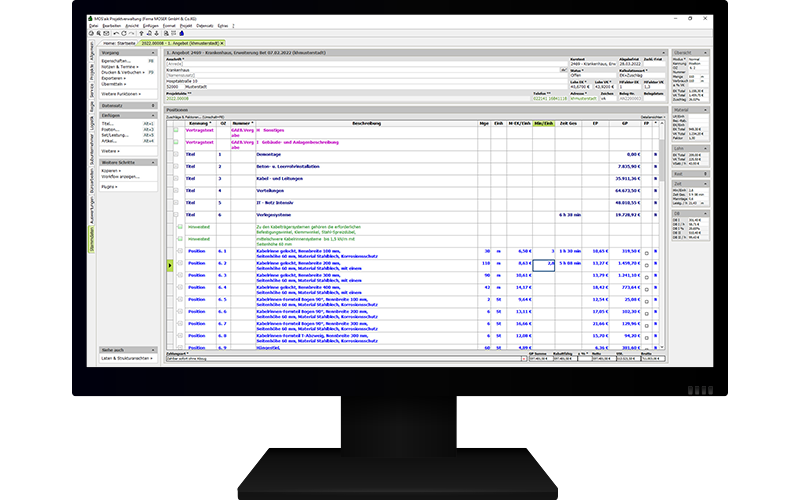Collapse the Vorgang panel

click(x=153, y=53)
